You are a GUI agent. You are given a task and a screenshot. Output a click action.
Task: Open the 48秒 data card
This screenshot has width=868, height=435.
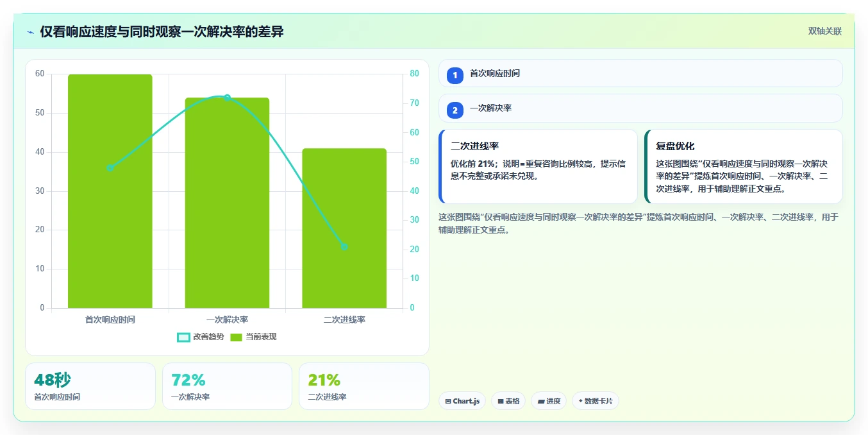[90, 386]
